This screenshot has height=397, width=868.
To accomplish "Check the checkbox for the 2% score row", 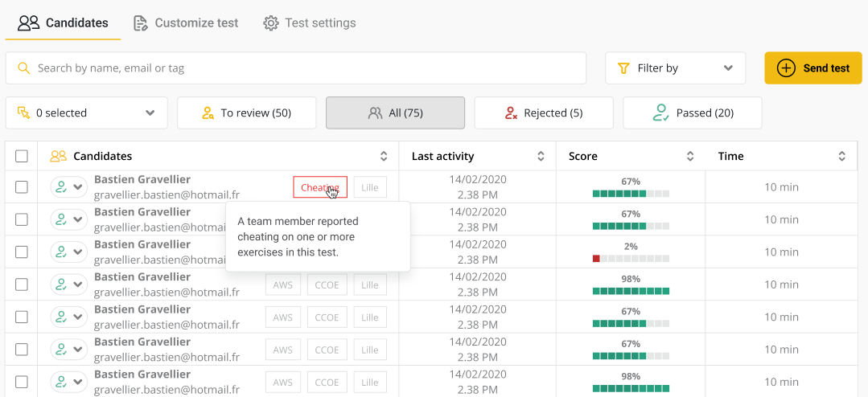I will (22, 252).
